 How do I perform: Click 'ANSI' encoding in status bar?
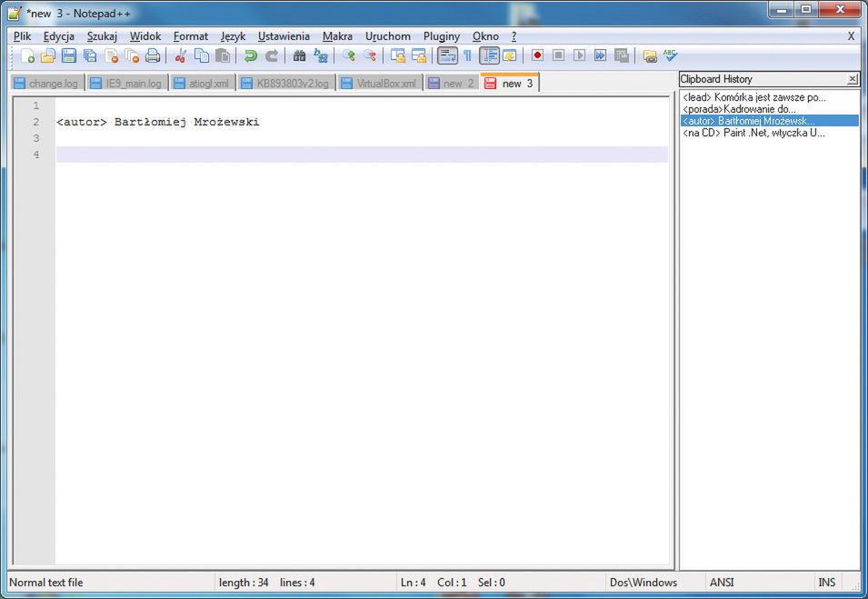coord(722,583)
